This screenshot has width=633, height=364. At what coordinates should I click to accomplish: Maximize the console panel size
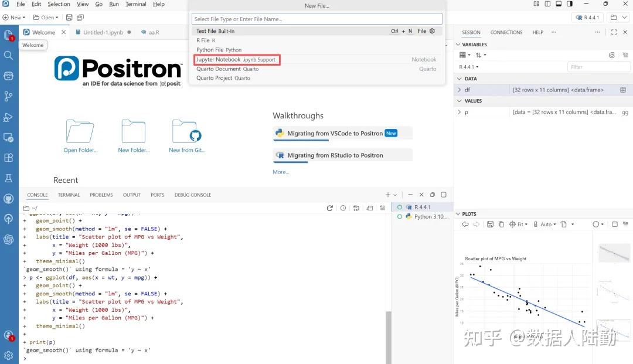click(444, 195)
